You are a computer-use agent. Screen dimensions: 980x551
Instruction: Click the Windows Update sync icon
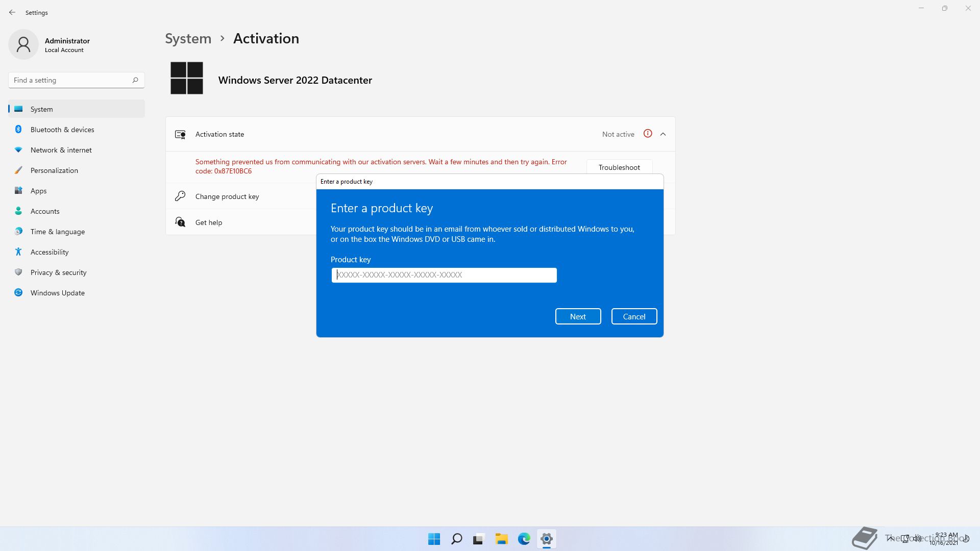(18, 292)
